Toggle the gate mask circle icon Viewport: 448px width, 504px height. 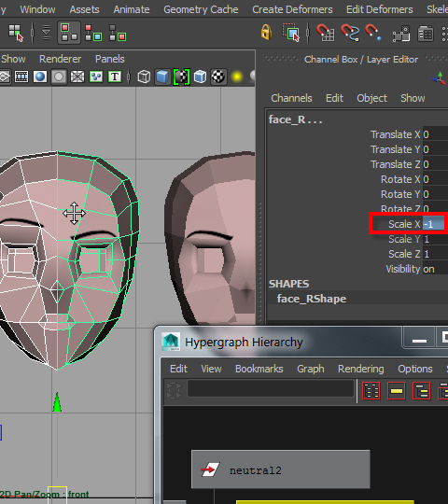[59, 77]
